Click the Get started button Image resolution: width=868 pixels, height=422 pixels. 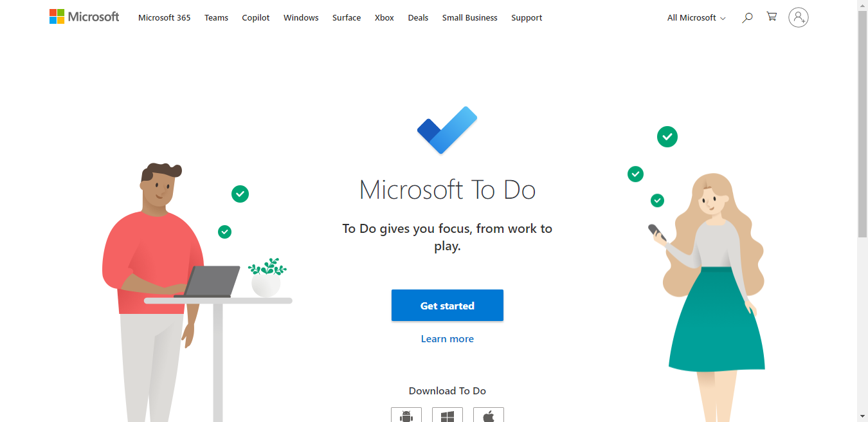point(447,305)
